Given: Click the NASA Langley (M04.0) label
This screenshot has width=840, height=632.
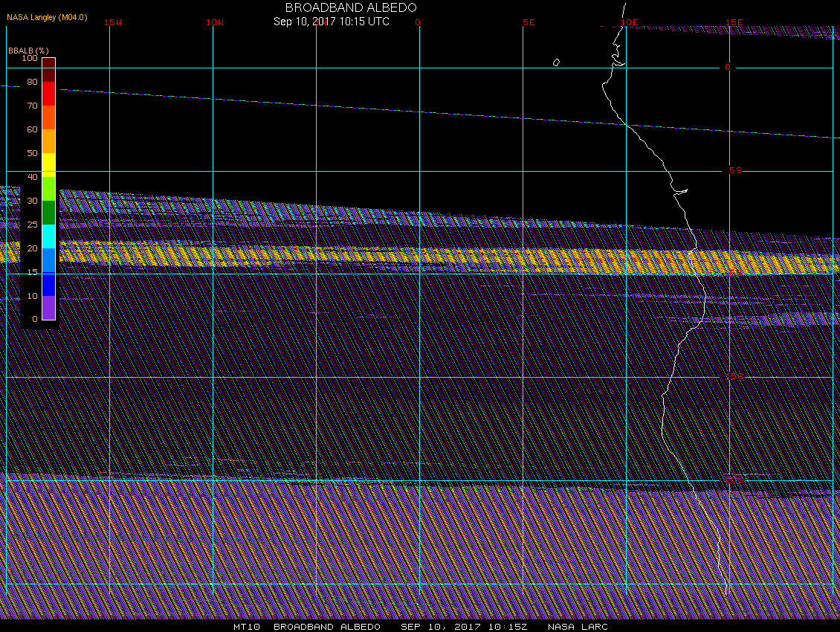Looking at the screenshot, I should 47,17.
